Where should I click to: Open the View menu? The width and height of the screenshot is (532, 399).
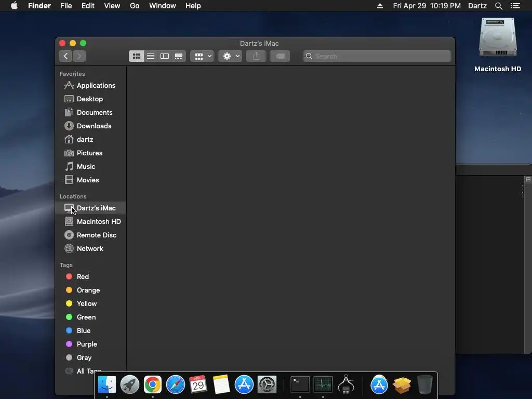click(112, 6)
